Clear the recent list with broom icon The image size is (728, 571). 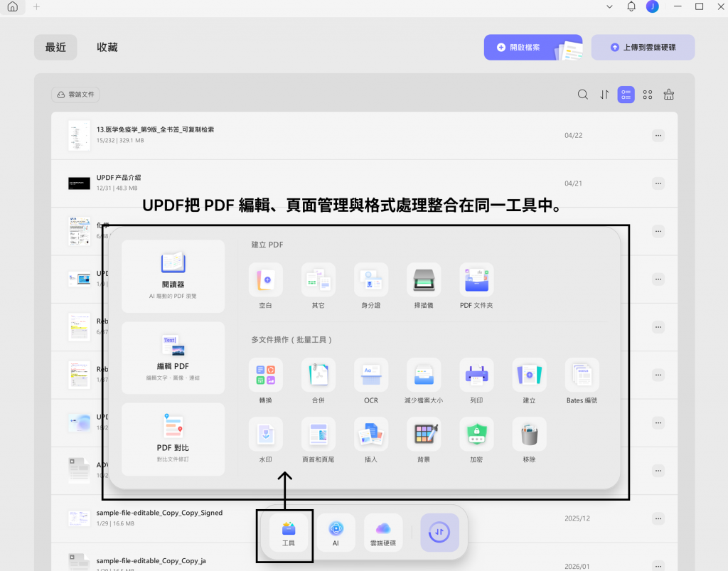[x=669, y=95]
